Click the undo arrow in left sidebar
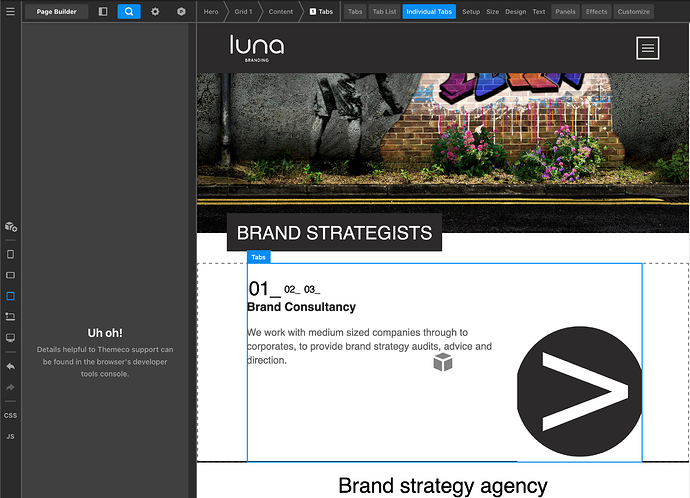 tap(10, 366)
